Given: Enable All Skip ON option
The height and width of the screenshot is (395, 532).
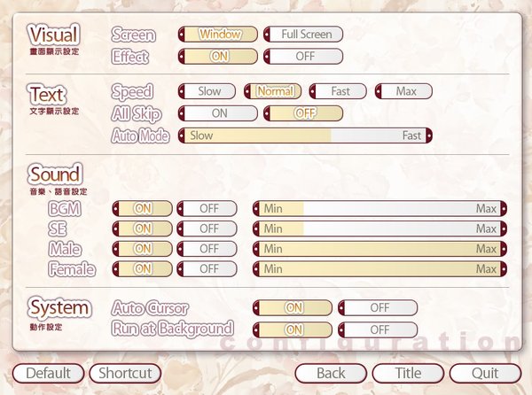Looking at the screenshot, I should 218,113.
